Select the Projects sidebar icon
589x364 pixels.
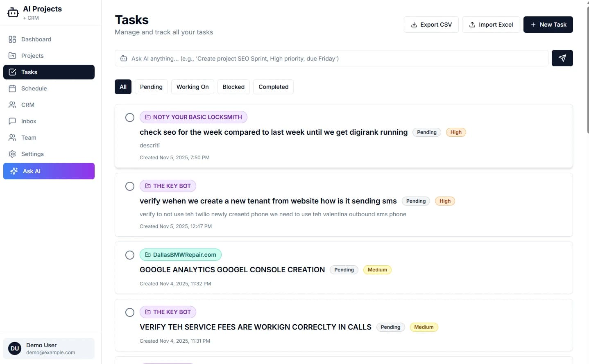[x=13, y=56]
